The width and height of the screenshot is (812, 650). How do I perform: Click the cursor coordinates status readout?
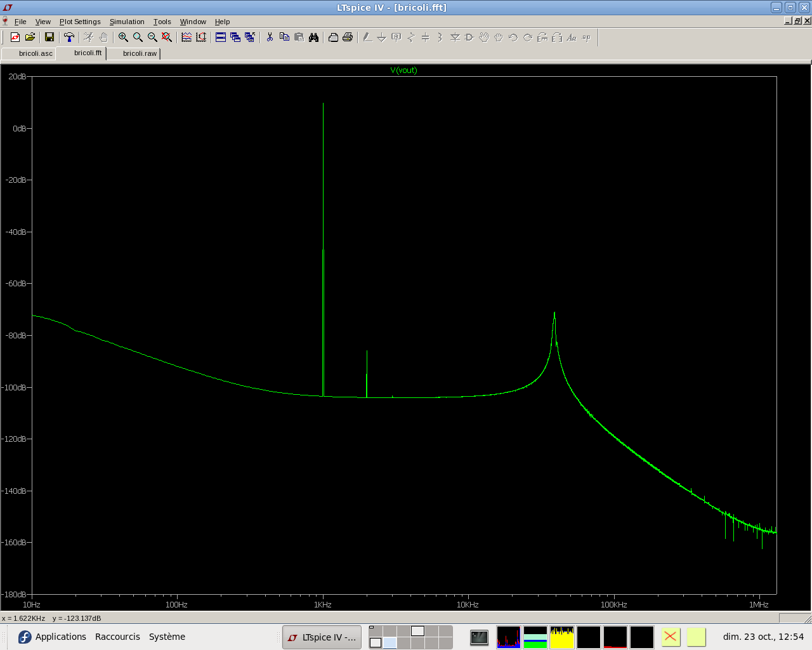coord(51,618)
